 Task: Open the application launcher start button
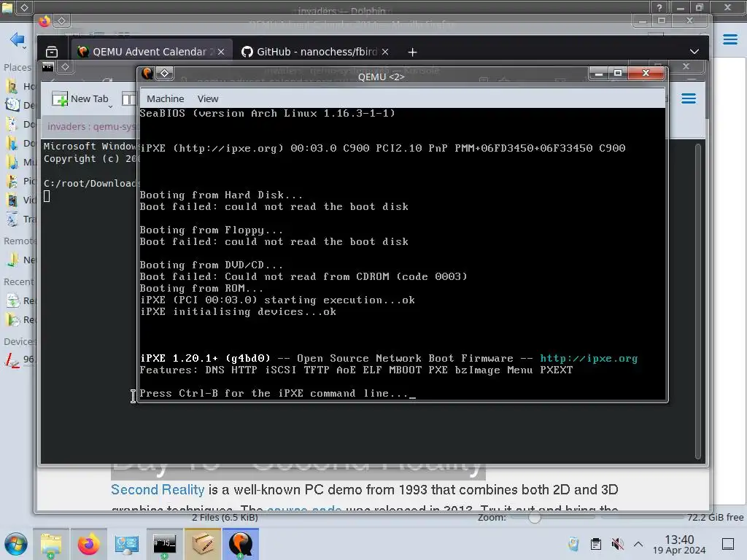[x=16, y=544]
